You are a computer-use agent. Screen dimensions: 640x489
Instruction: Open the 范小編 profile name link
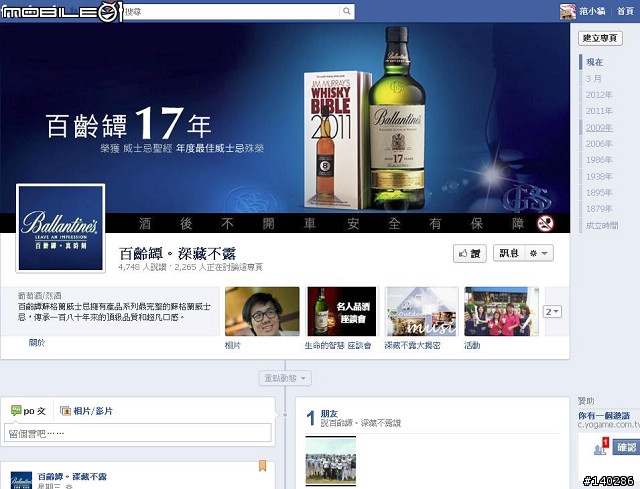pyautogui.click(x=592, y=11)
